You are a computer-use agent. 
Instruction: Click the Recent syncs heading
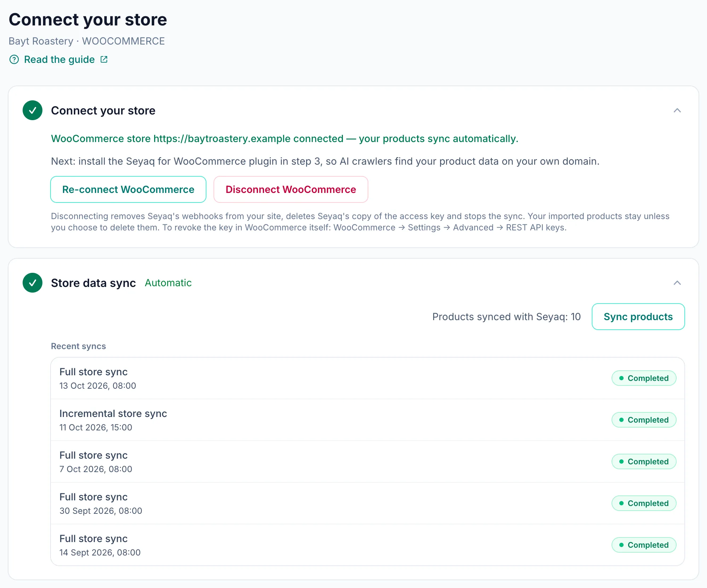point(78,346)
